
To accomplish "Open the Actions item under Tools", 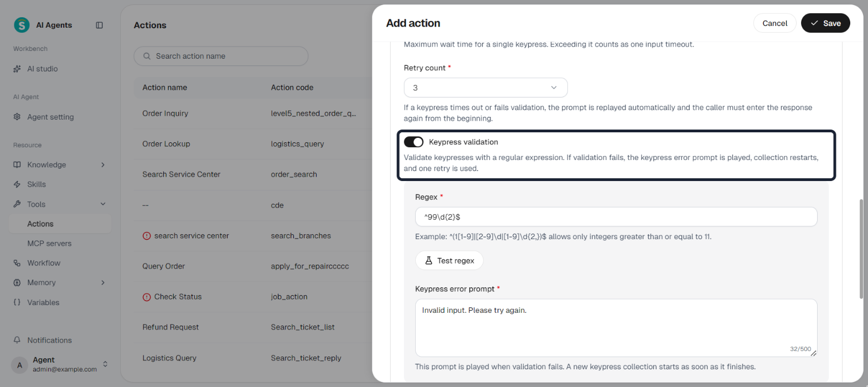I will click(x=60, y=224).
